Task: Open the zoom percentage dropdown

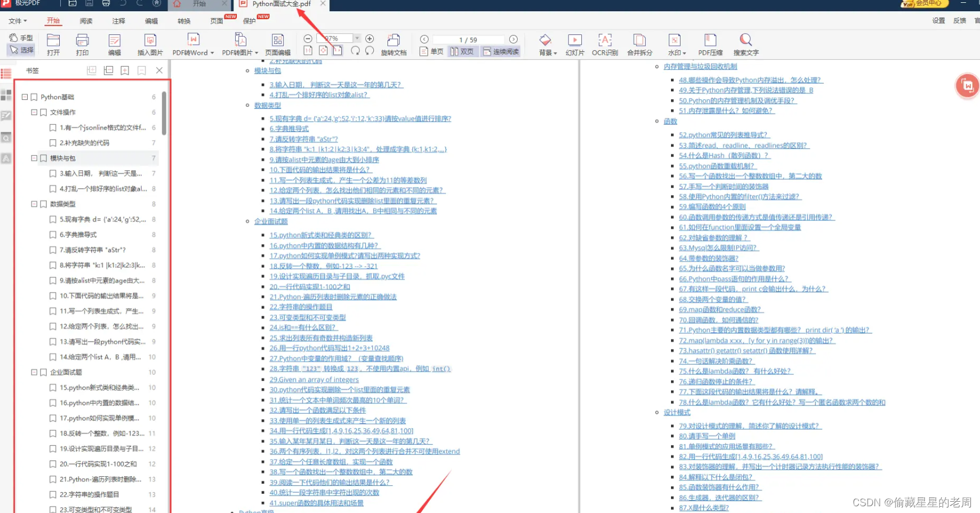Action: (357, 38)
